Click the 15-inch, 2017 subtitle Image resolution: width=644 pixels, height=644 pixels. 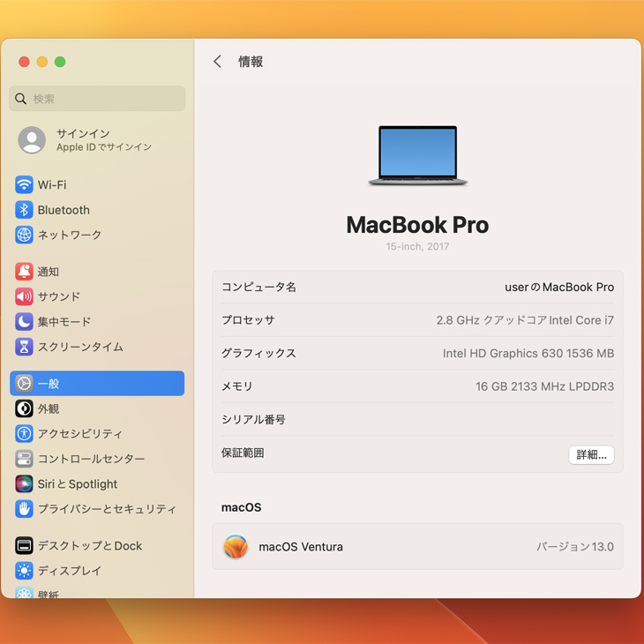click(417, 246)
